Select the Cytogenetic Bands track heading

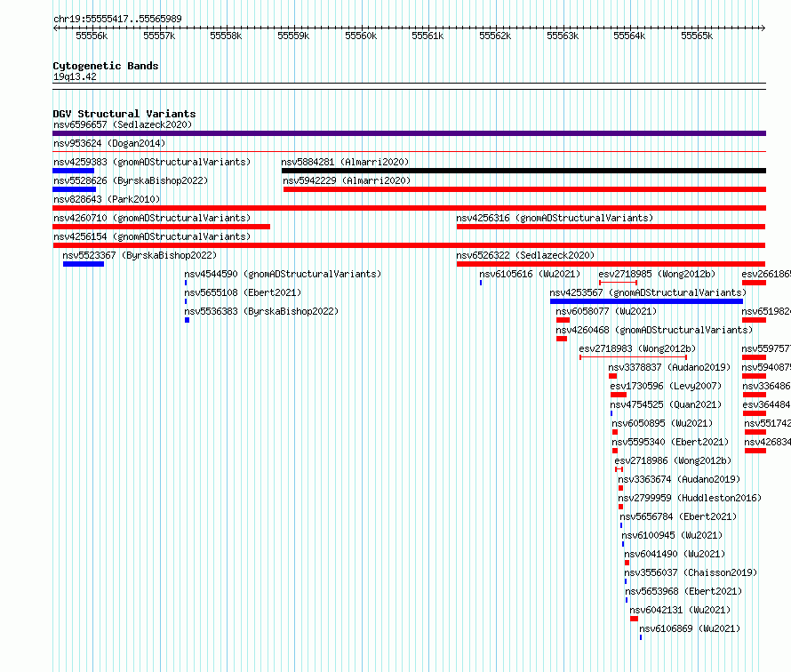click(106, 66)
